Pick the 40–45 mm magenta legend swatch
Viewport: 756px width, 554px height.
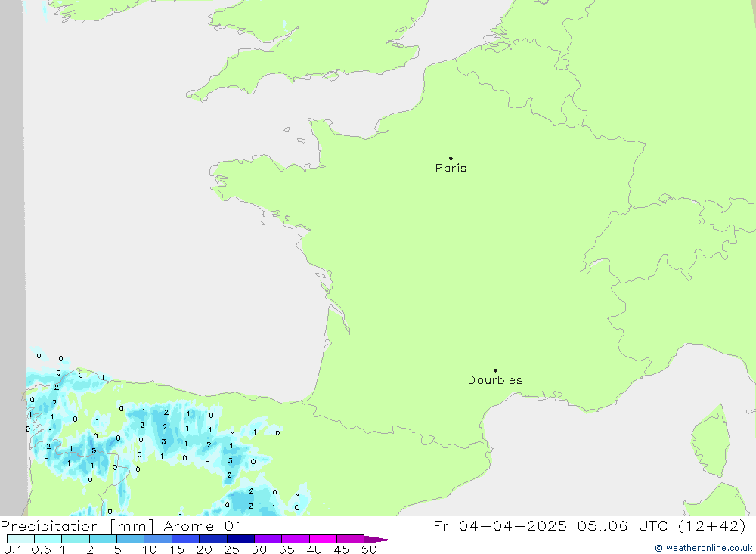tap(323, 539)
